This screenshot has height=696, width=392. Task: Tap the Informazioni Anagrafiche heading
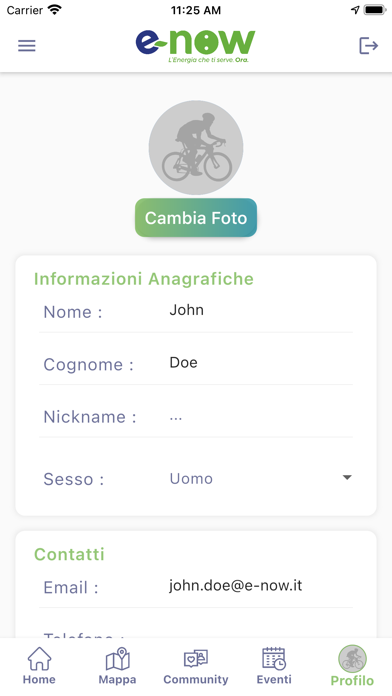[144, 279]
